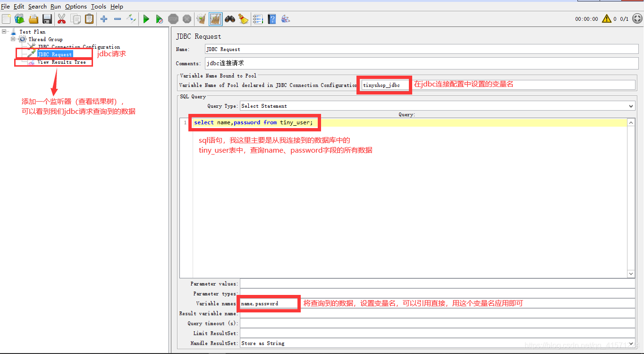Click the 0/1 thread count text
The image size is (644, 354).
(x=624, y=19)
